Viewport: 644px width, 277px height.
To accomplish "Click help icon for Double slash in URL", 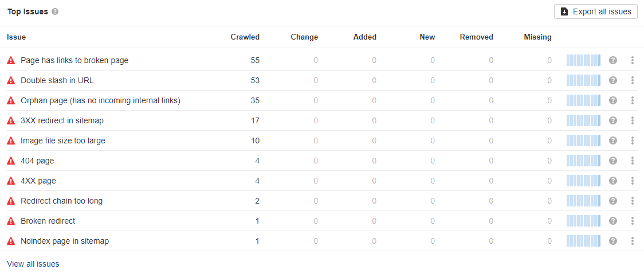I will [613, 80].
